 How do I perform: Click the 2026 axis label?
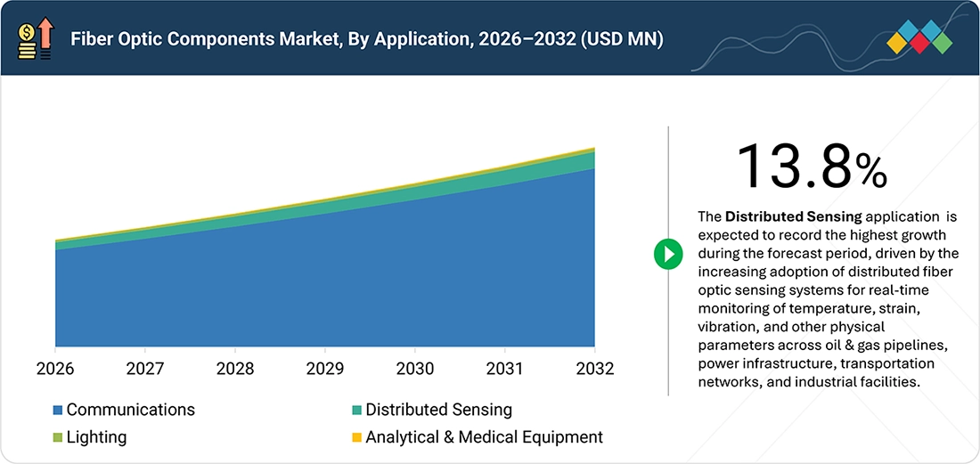click(55, 369)
